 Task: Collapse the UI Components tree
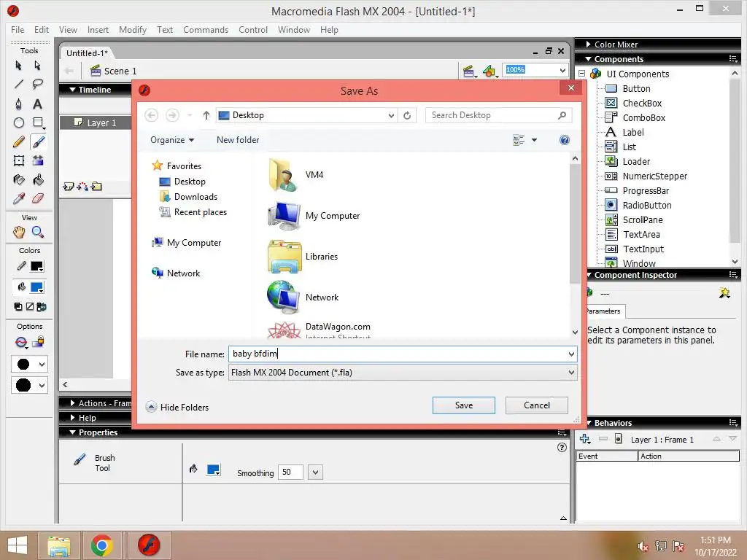[581, 74]
